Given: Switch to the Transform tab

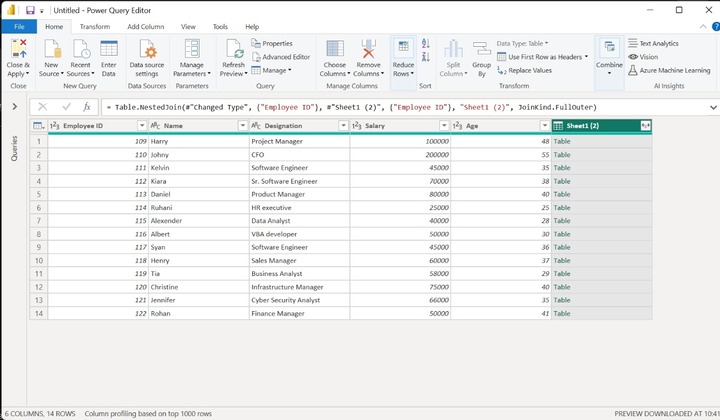Looking at the screenshot, I should pos(95,27).
